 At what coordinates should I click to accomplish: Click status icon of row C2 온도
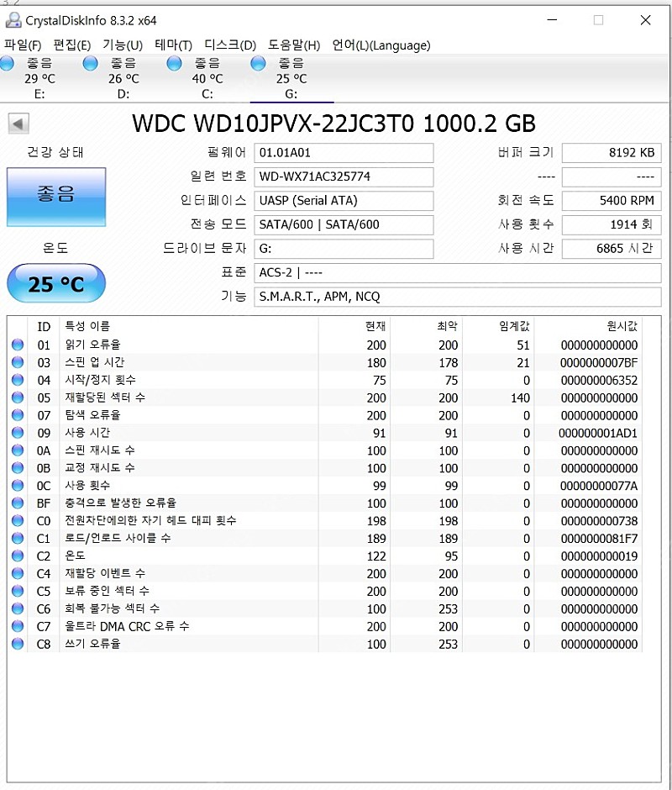point(18,556)
